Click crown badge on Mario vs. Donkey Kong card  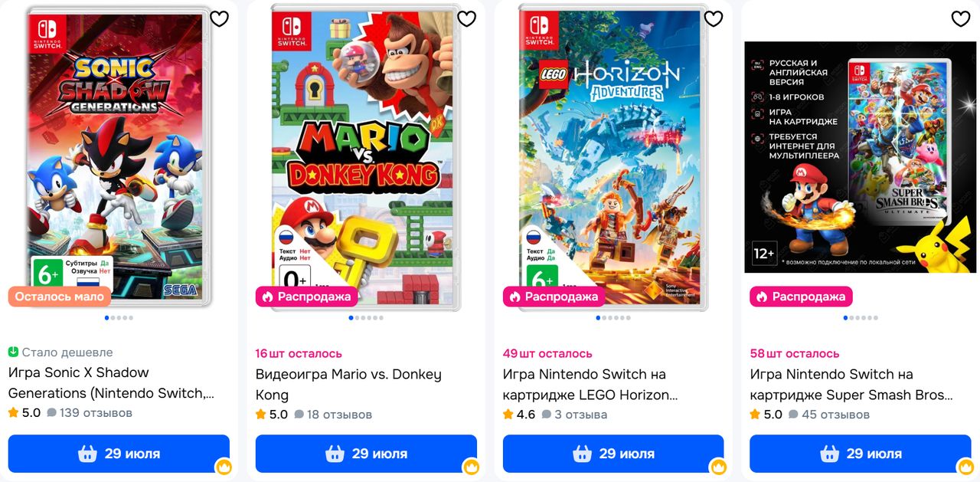471,466
